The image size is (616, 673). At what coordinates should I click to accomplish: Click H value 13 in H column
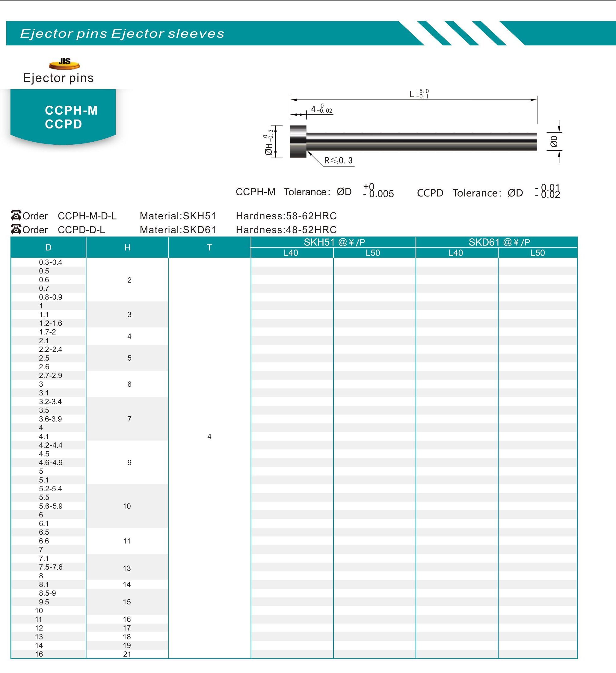coord(127,568)
